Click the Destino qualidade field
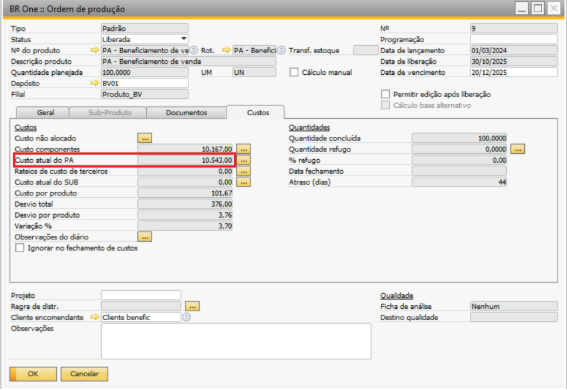Image resolution: width=567 pixels, height=390 pixels. (x=514, y=317)
